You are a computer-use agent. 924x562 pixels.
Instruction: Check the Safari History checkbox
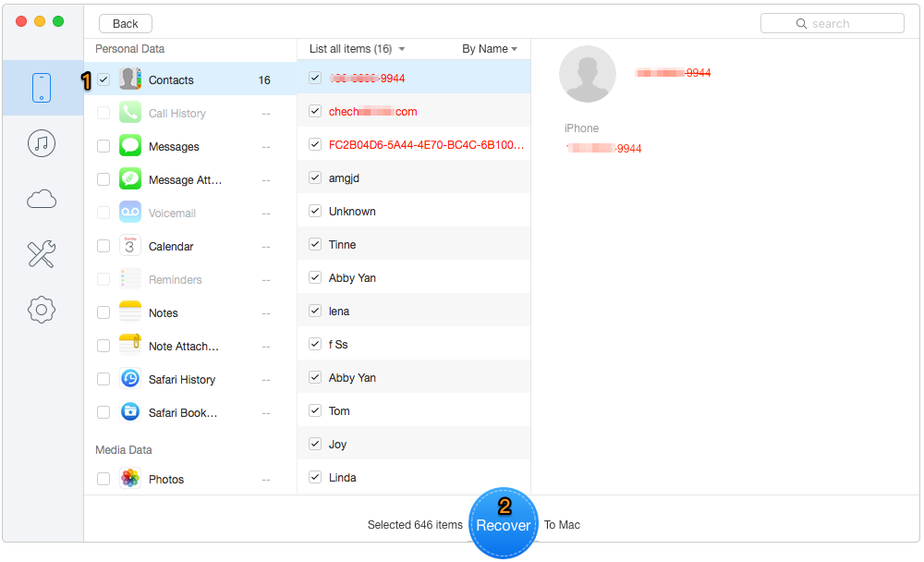[x=103, y=379]
